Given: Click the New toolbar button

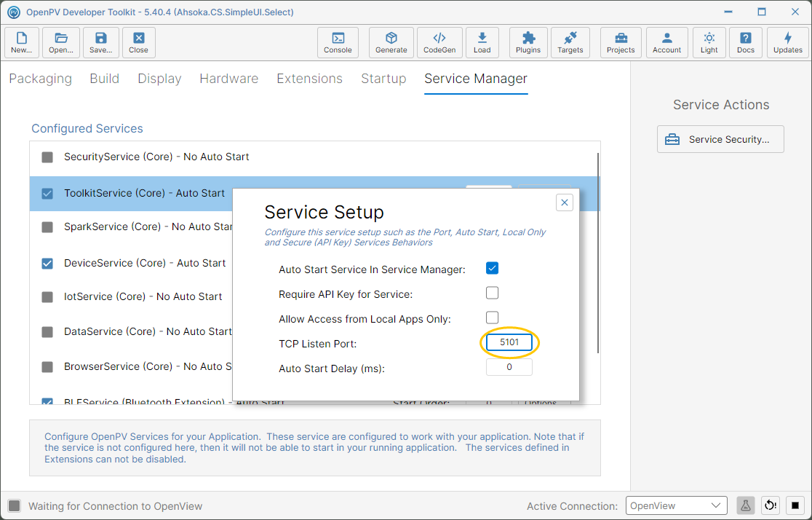Looking at the screenshot, I should pos(22,42).
